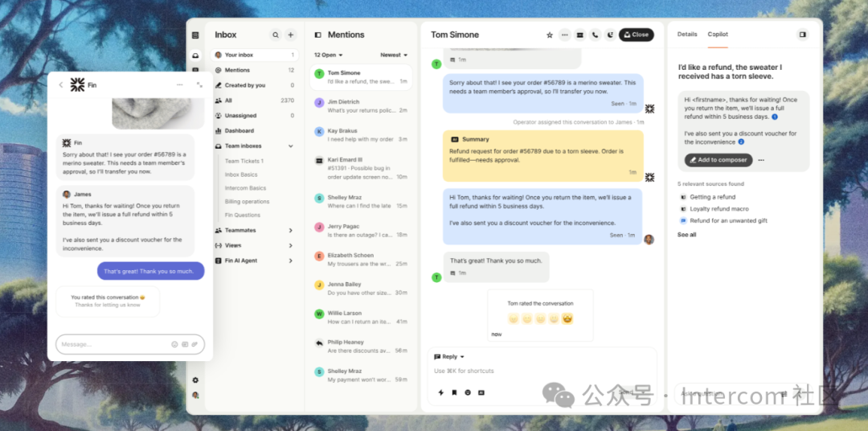The width and height of the screenshot is (868, 431).
Task: Toggle the right side panel icon beside Copilot
Action: coord(802,35)
